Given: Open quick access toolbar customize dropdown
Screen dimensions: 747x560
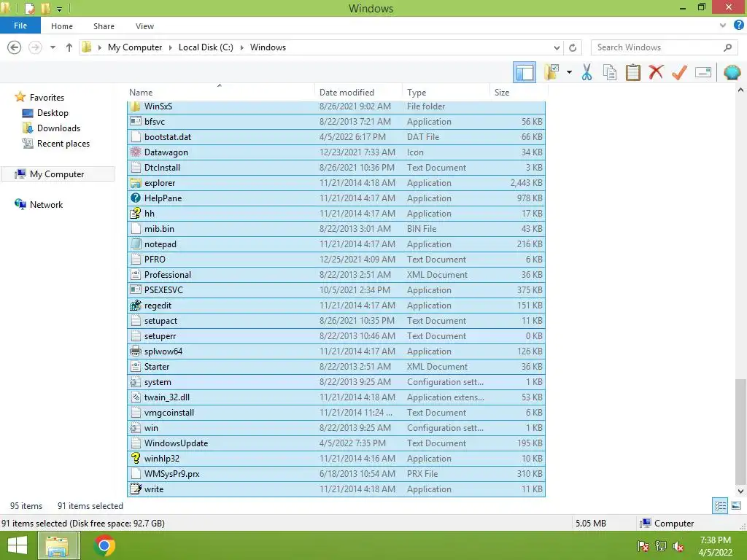Looking at the screenshot, I should [x=59, y=9].
